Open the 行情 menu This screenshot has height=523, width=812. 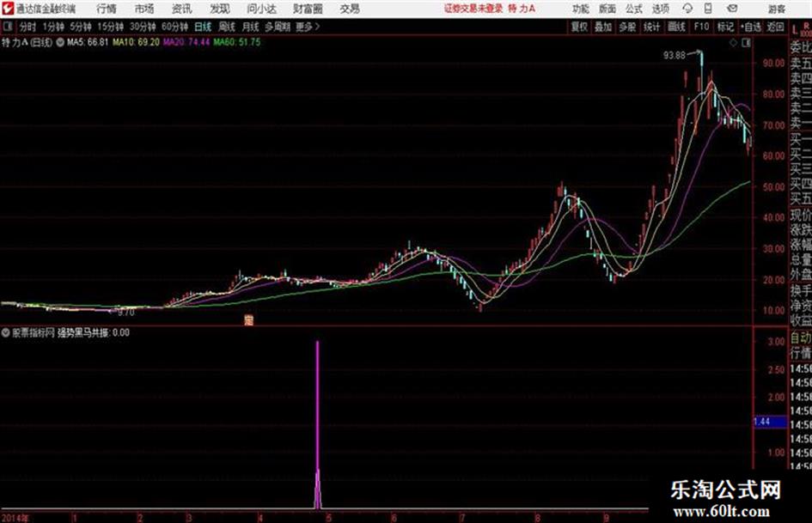107,9
